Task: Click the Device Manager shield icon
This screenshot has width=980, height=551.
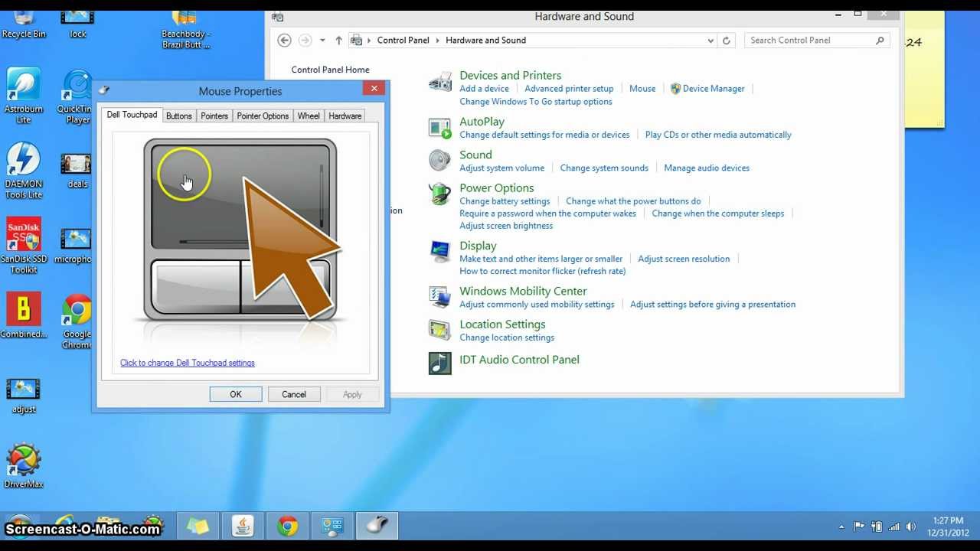Action: pyautogui.click(x=675, y=89)
